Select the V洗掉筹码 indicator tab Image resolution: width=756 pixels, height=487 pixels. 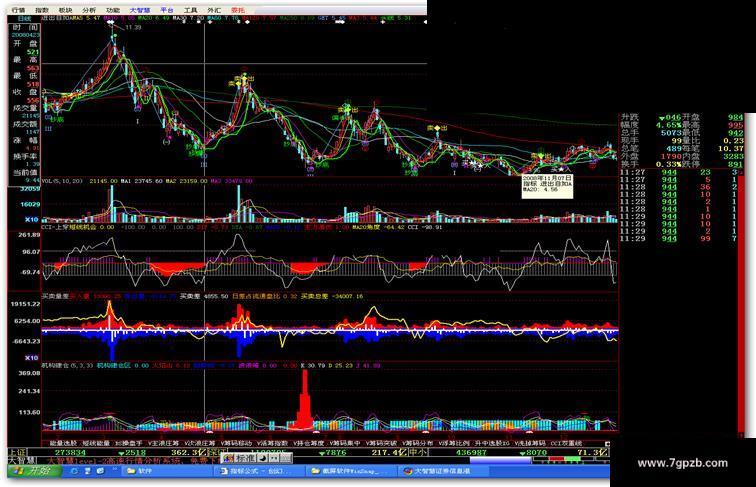(x=529, y=443)
